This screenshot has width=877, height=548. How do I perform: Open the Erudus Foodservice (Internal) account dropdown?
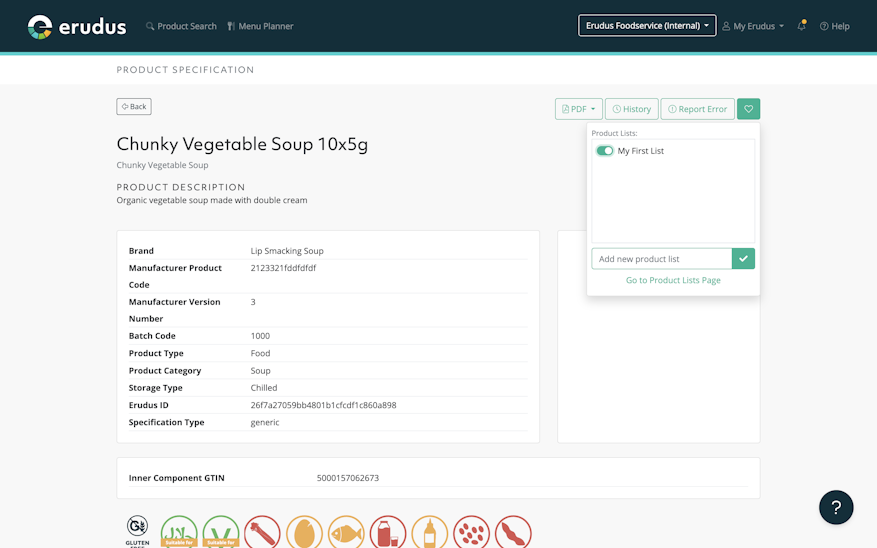click(647, 26)
